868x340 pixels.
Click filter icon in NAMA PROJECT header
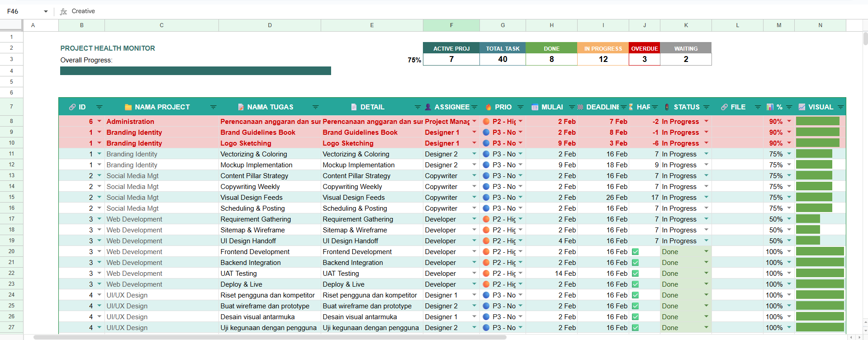[x=213, y=107]
